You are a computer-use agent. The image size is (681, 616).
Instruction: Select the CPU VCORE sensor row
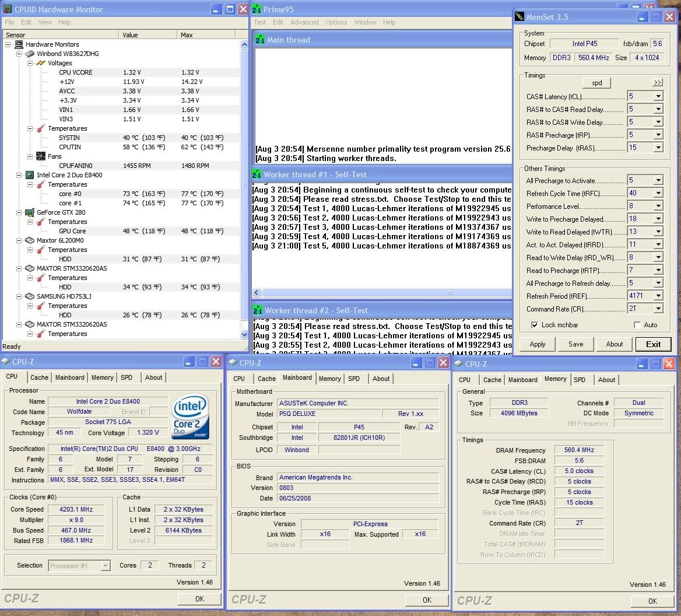tap(122, 72)
